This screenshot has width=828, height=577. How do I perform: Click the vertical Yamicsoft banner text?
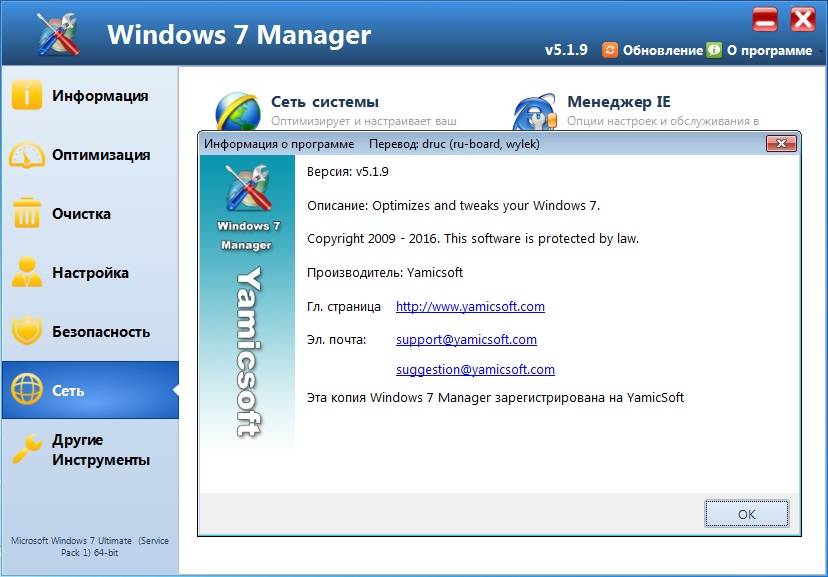[248, 352]
